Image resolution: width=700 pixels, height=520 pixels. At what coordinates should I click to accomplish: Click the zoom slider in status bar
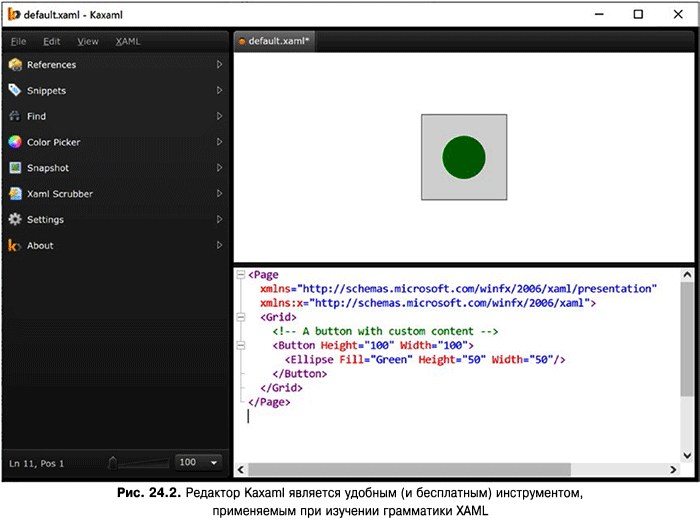pyautogui.click(x=140, y=463)
